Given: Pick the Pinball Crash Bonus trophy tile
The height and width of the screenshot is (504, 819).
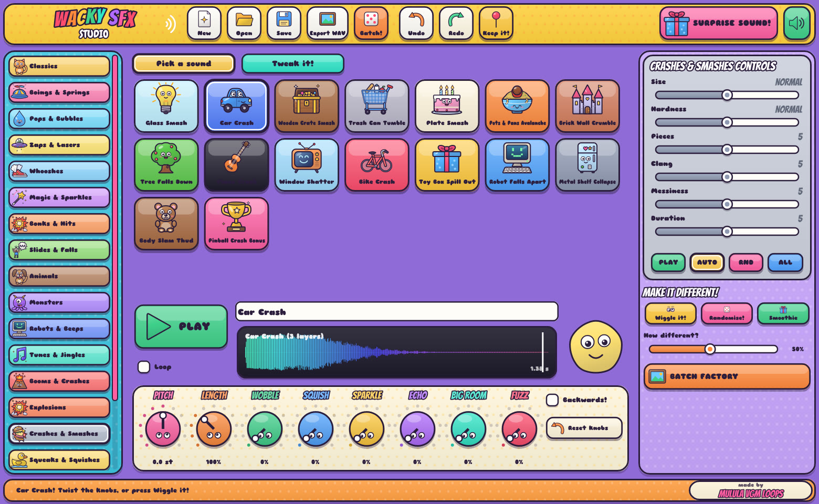Looking at the screenshot, I should (237, 223).
